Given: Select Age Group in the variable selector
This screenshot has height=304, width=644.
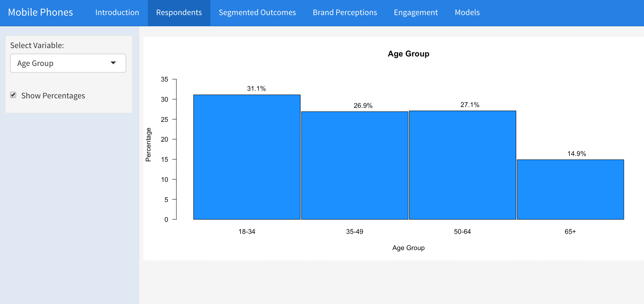Looking at the screenshot, I should click(68, 63).
